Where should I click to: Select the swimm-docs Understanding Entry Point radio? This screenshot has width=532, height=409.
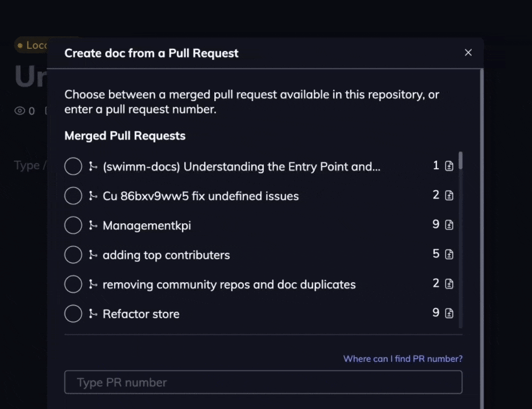click(x=73, y=166)
